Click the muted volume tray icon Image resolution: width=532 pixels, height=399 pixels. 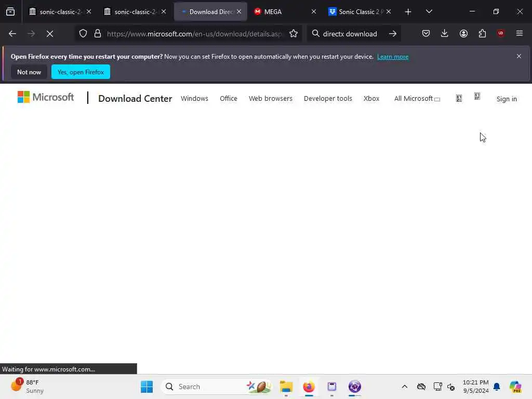pos(451,387)
